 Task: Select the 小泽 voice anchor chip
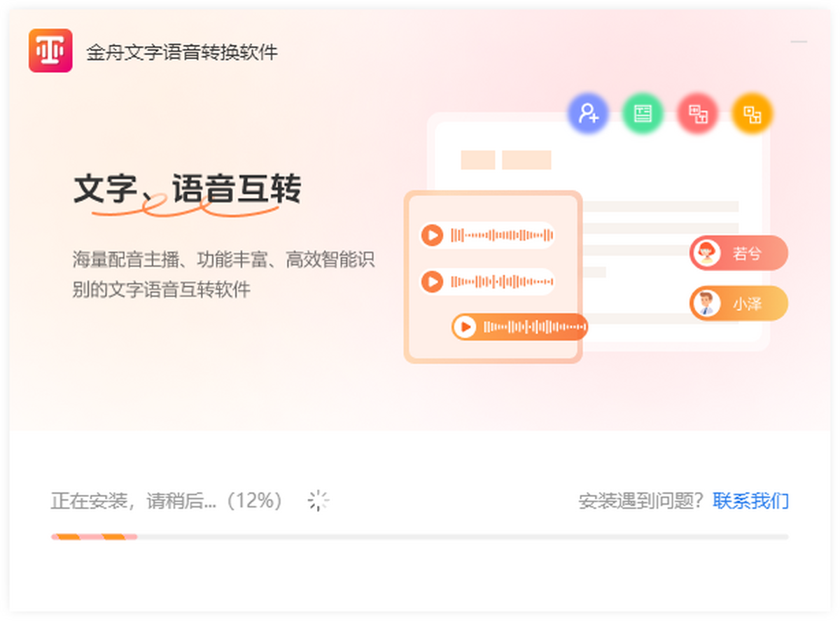739,303
